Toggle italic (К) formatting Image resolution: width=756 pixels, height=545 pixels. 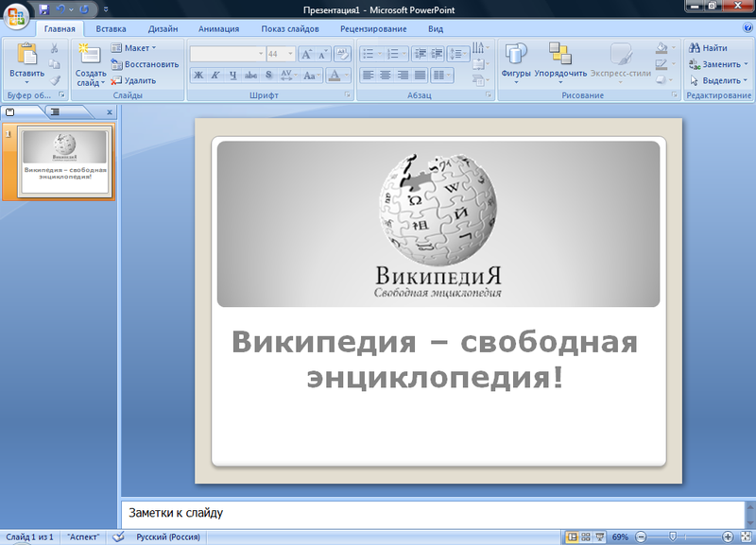tap(215, 76)
